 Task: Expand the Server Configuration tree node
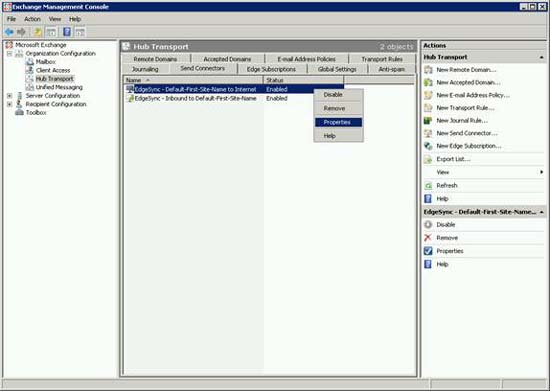point(9,96)
